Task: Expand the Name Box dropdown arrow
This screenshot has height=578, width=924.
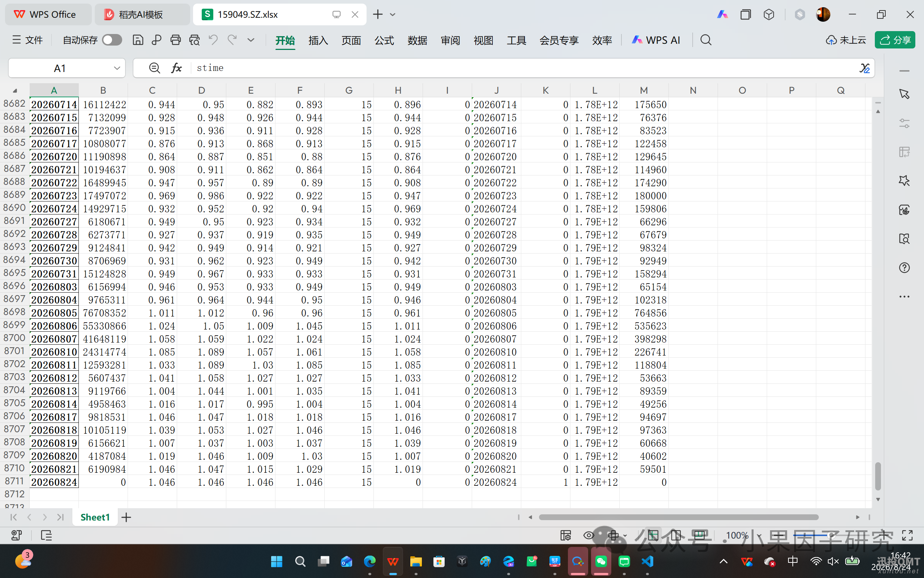Action: click(117, 68)
